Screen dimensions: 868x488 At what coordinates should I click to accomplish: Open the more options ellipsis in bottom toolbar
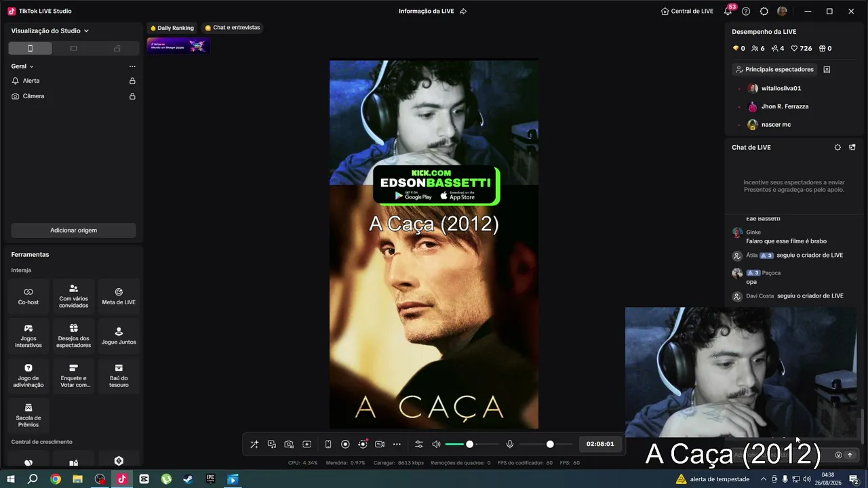point(397,444)
